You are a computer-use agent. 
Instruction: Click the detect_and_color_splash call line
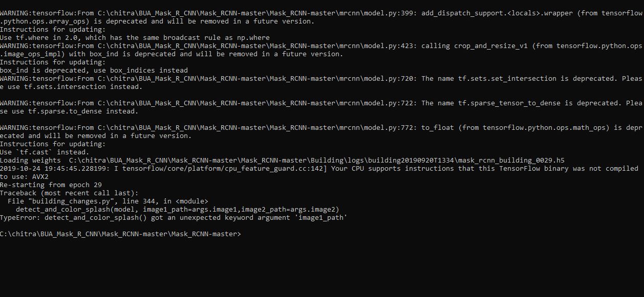(177, 210)
